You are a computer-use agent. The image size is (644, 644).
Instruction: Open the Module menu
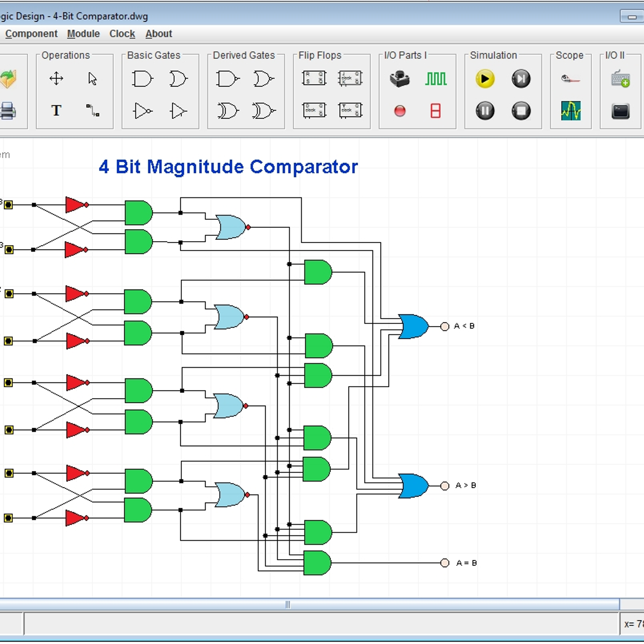click(83, 34)
